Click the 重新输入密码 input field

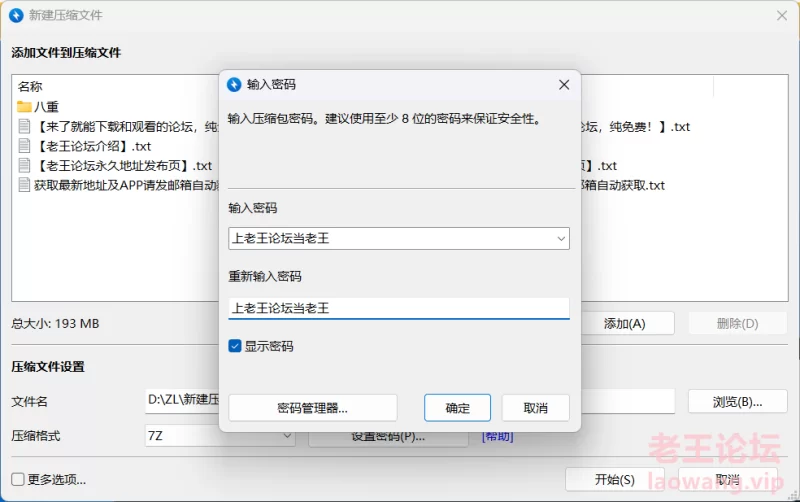click(x=398, y=308)
